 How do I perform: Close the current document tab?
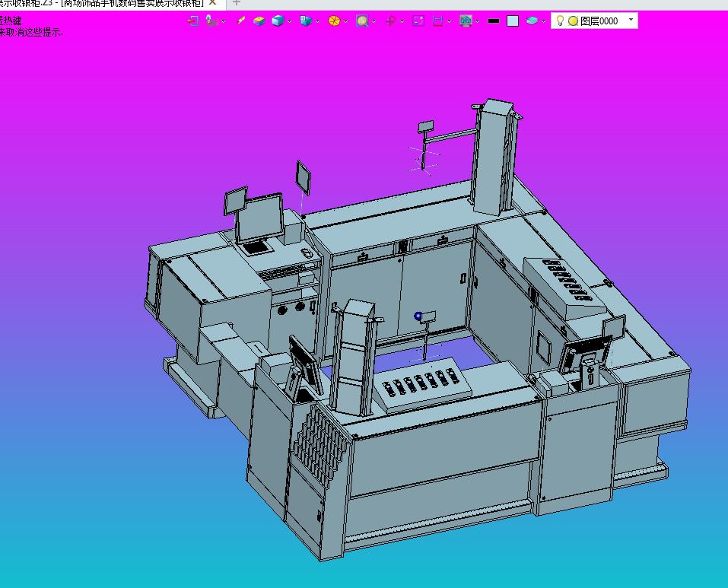click(x=213, y=3)
